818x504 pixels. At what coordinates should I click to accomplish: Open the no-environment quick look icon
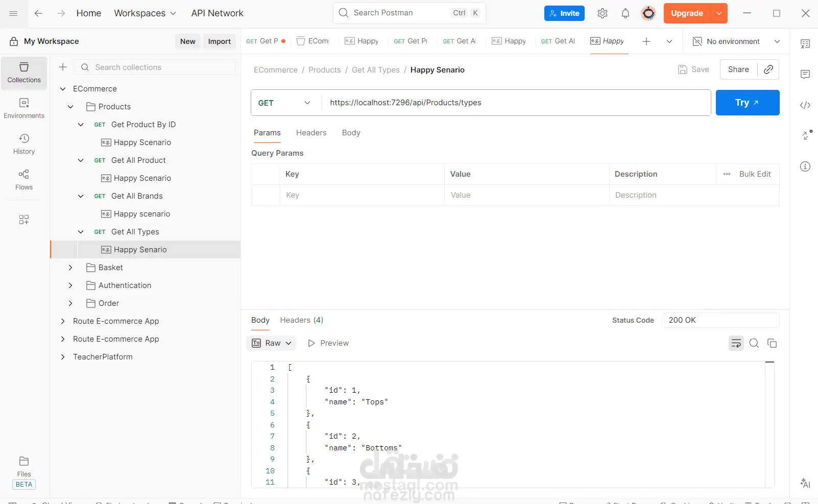[697, 41]
